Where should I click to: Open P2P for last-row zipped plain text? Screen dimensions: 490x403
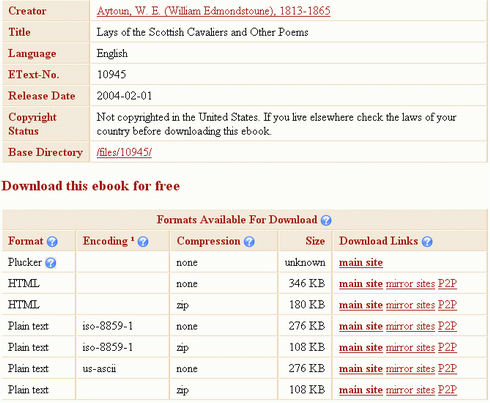point(447,390)
